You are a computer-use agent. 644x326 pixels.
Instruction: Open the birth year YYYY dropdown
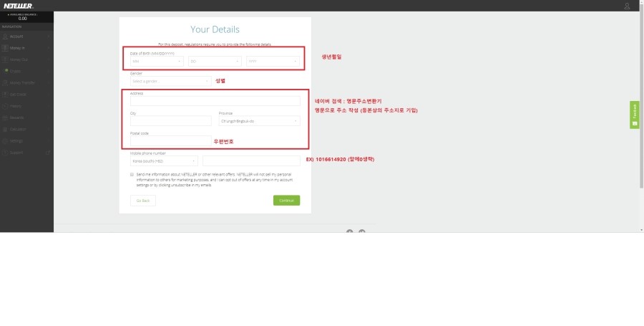tap(273, 62)
